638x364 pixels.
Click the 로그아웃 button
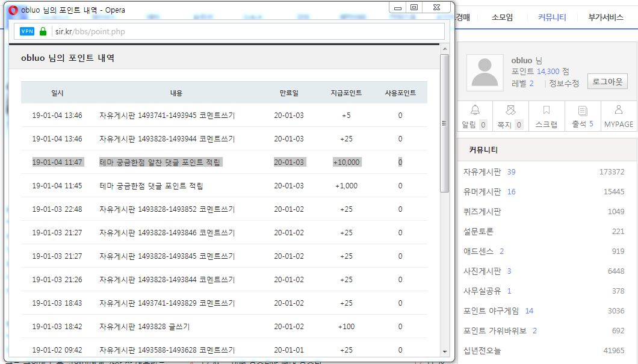[x=607, y=82]
